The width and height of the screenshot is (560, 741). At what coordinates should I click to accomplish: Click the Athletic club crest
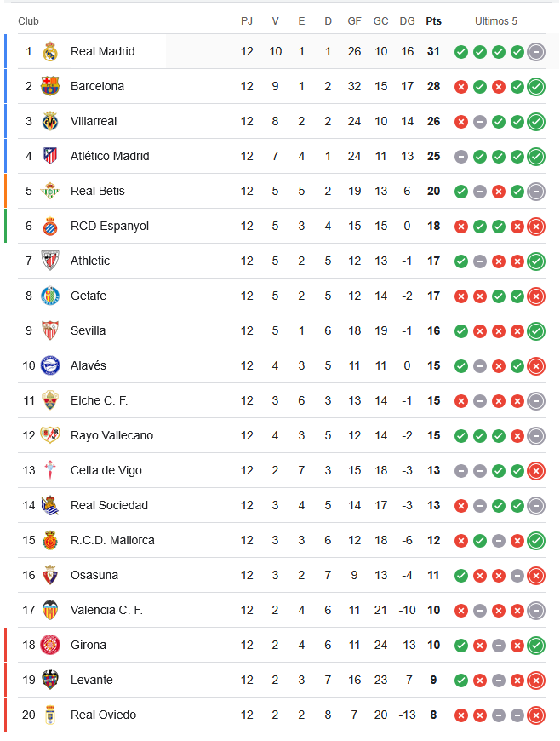49,261
